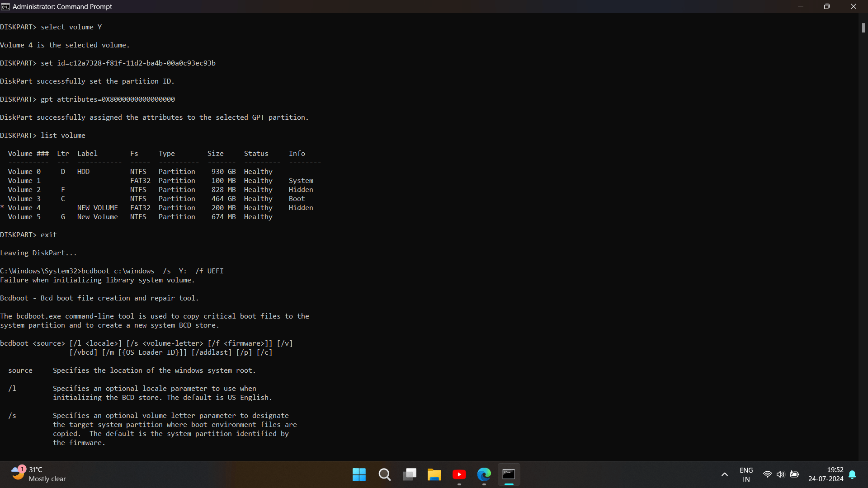Launch File Explorer from the taskbar
The image size is (868, 488).
[x=434, y=474]
